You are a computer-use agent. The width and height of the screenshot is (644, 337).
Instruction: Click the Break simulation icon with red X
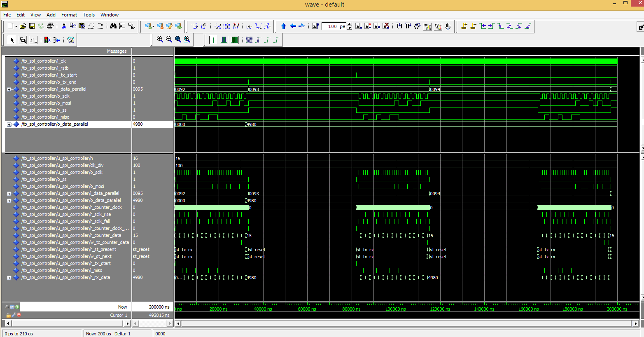click(386, 26)
